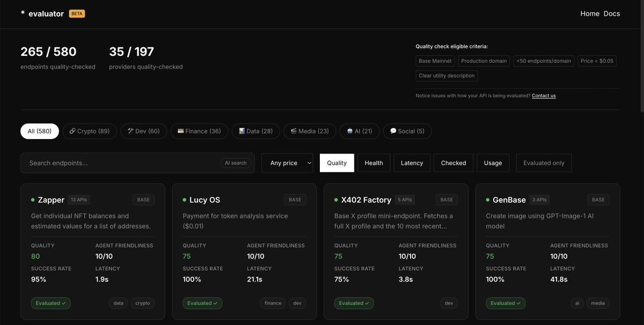Select the AI (21) category tab
This screenshot has height=325, width=644.
click(360, 131)
